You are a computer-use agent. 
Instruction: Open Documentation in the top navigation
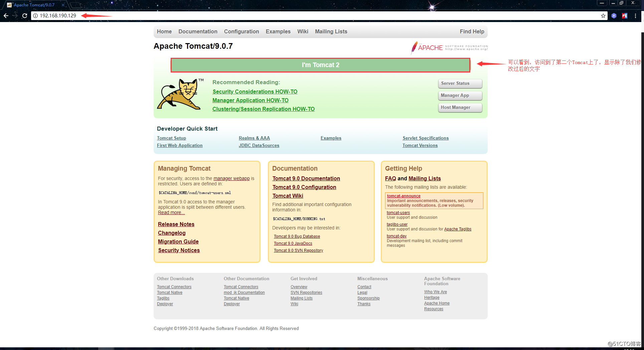[x=198, y=31]
